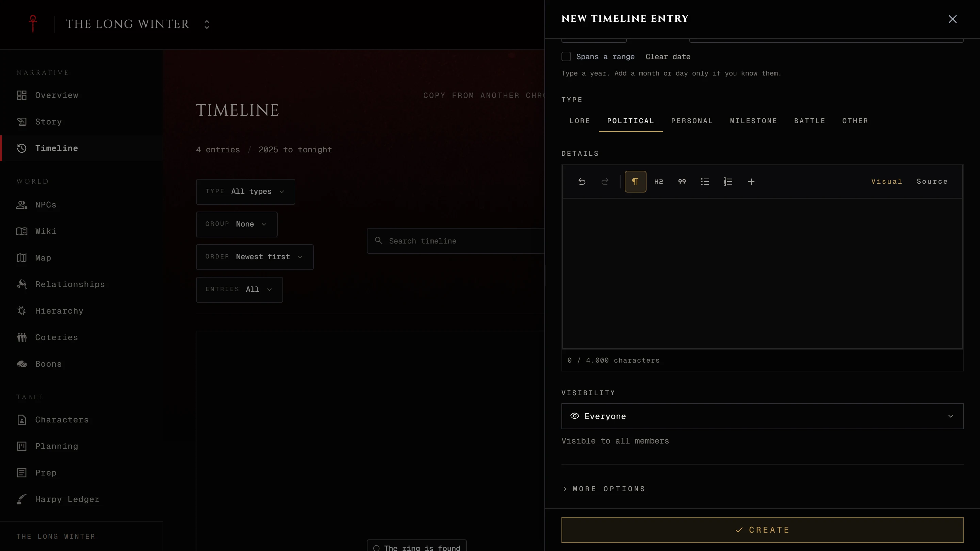Apply H2 heading format
Screen dimensions: 980x551
click(658, 182)
